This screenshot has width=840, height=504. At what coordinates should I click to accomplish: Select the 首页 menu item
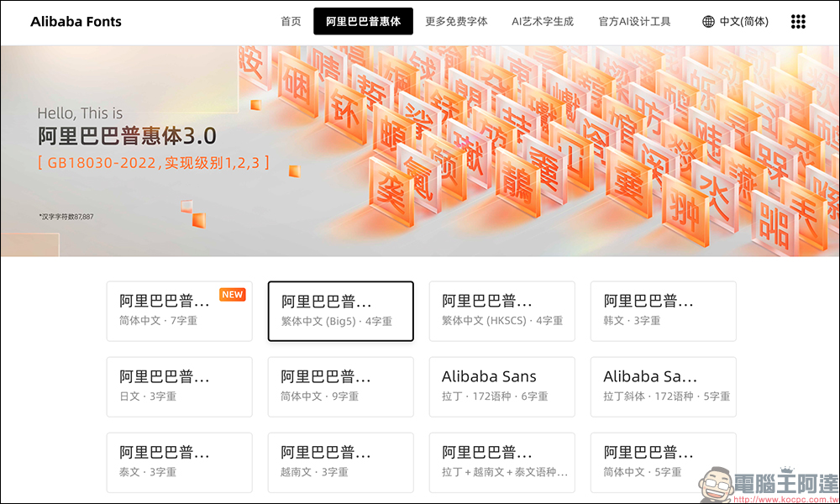290,21
